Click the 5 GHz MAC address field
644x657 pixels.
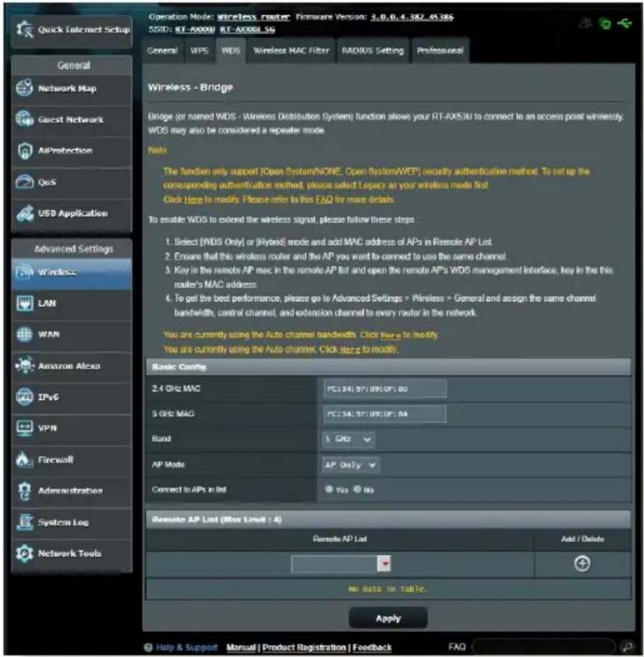click(x=385, y=414)
